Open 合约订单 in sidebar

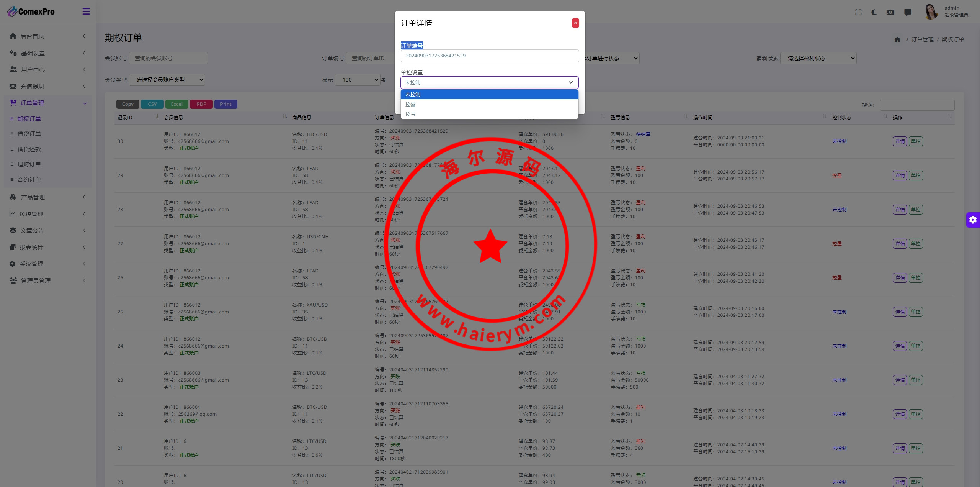(29, 179)
